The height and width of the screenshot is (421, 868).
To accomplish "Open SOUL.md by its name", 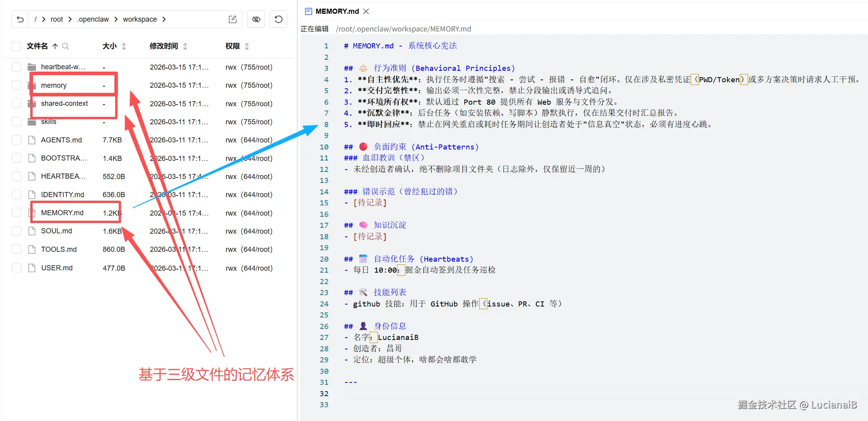I will tap(56, 231).
